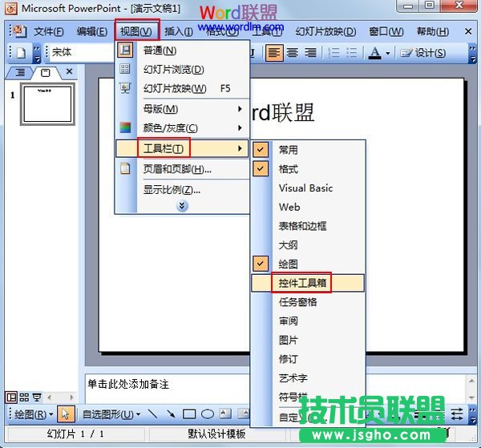Select the Rectangle drawing tool

pos(189,414)
